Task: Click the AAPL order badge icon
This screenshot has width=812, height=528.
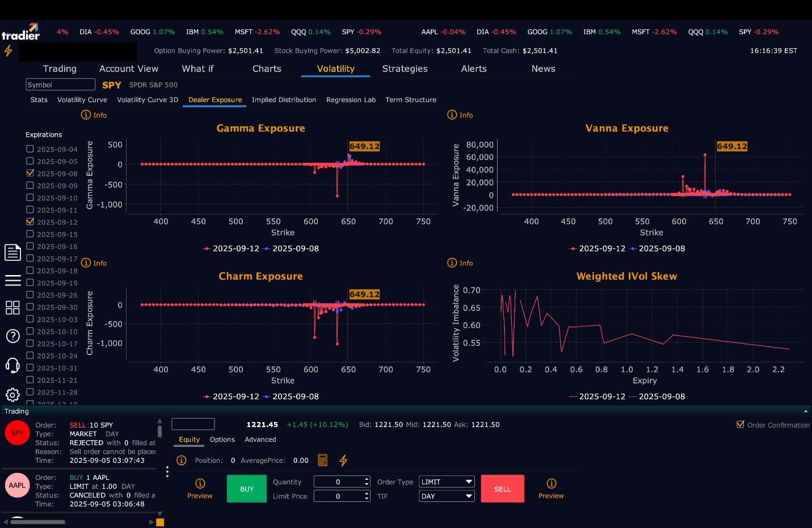Action: [17, 485]
